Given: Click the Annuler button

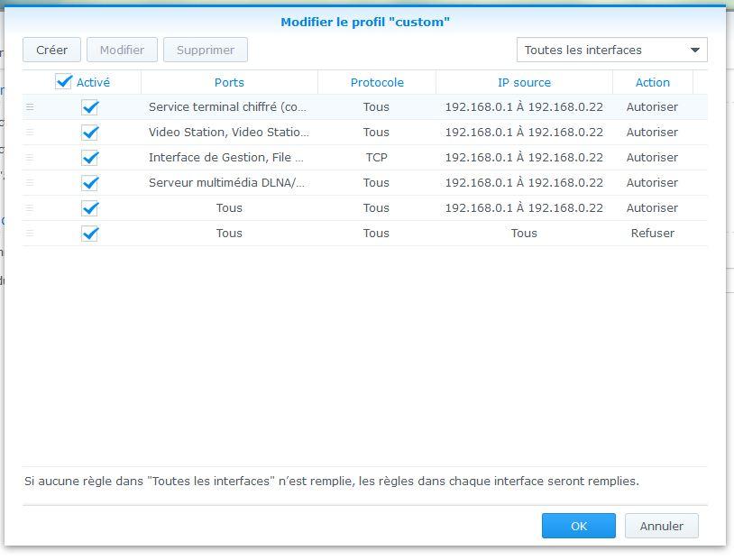Looking at the screenshot, I should coord(661,526).
